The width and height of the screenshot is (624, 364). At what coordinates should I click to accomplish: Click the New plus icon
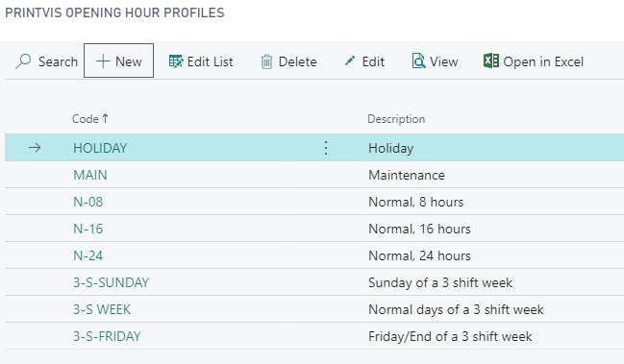(103, 61)
